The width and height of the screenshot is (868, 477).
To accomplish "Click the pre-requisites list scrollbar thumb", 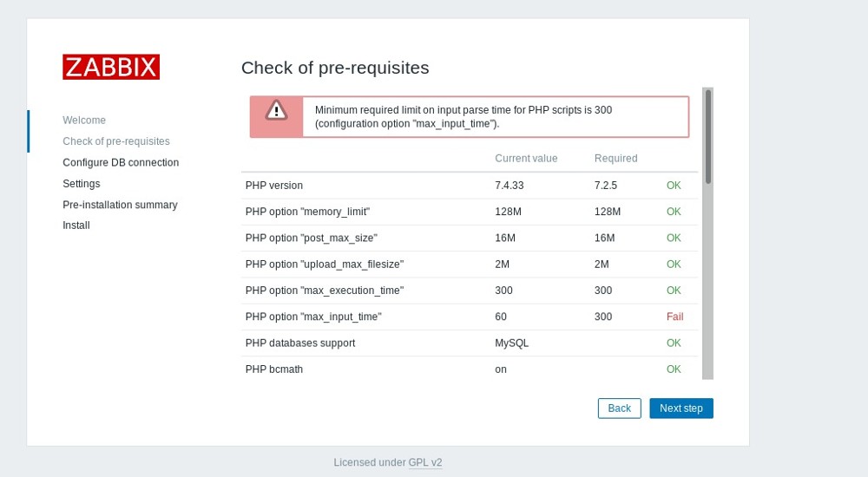I will tap(707, 136).
